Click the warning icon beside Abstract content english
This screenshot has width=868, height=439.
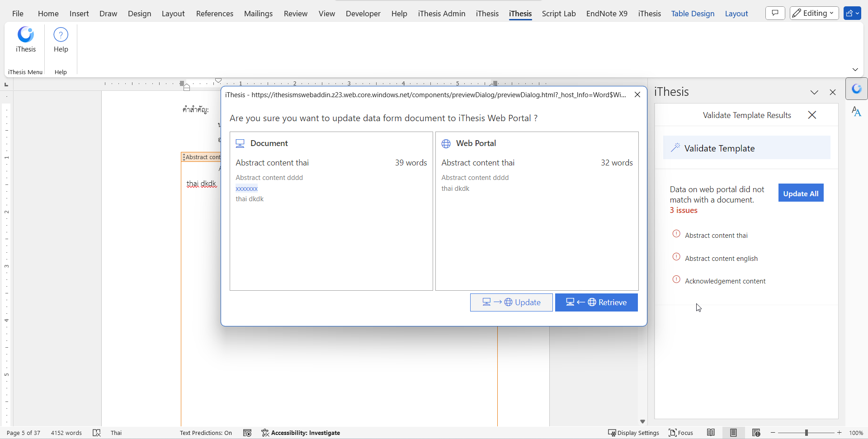click(676, 257)
